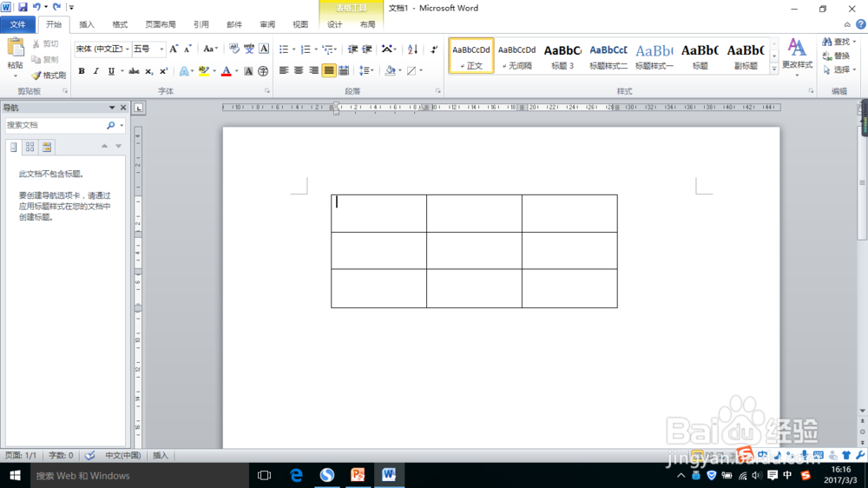868x488 pixels.
Task: Click the Shrink Font icon
Action: (187, 49)
